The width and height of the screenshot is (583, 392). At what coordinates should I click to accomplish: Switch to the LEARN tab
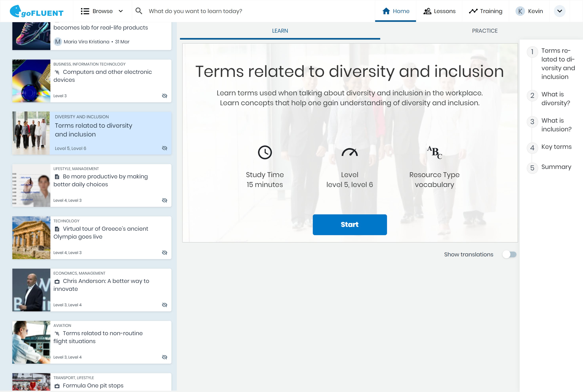tap(280, 31)
